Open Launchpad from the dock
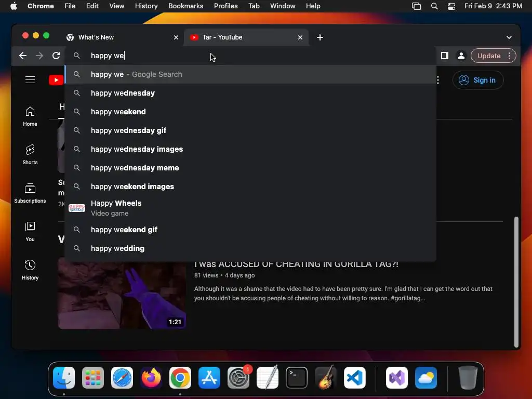The image size is (532, 399). [x=93, y=378]
